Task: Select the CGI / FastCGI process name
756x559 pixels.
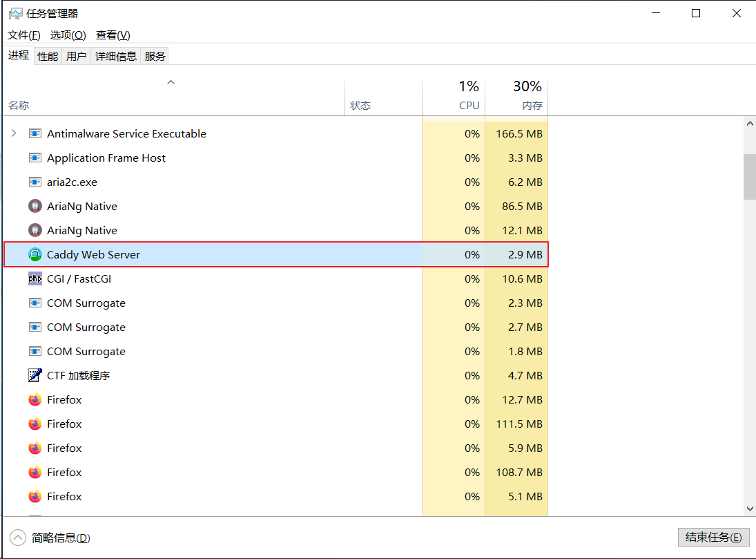Action: pyautogui.click(x=79, y=278)
